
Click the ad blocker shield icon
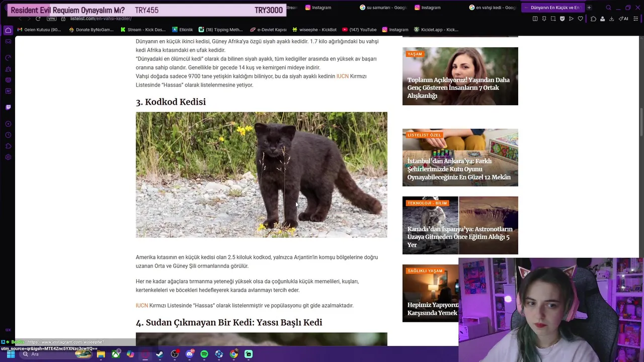pos(562,19)
